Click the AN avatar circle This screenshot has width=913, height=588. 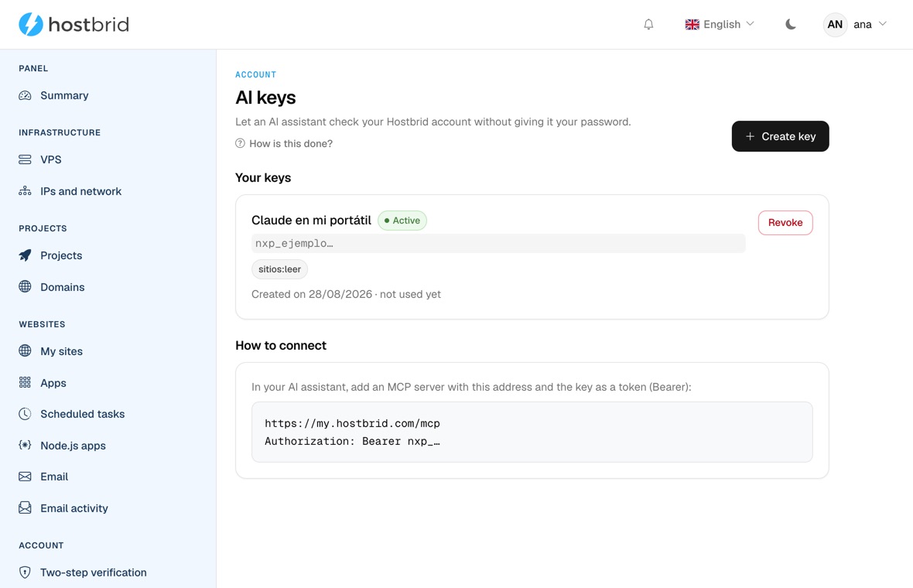click(x=835, y=25)
